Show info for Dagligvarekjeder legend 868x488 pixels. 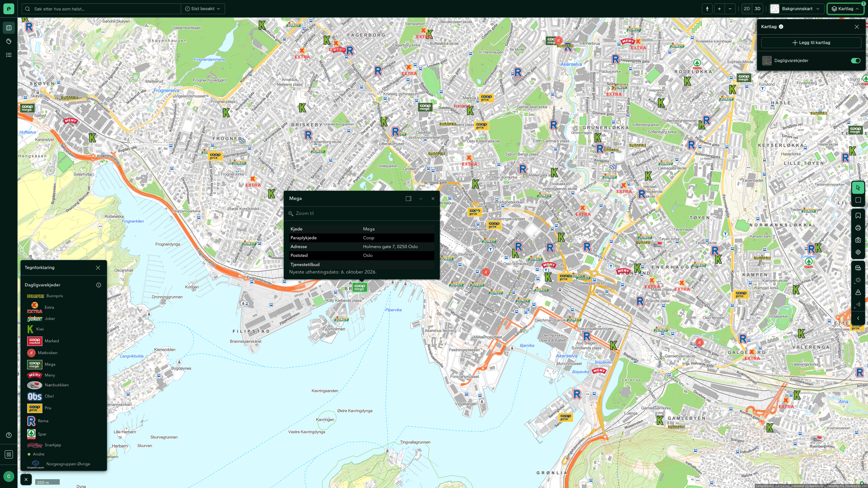pyautogui.click(x=99, y=285)
